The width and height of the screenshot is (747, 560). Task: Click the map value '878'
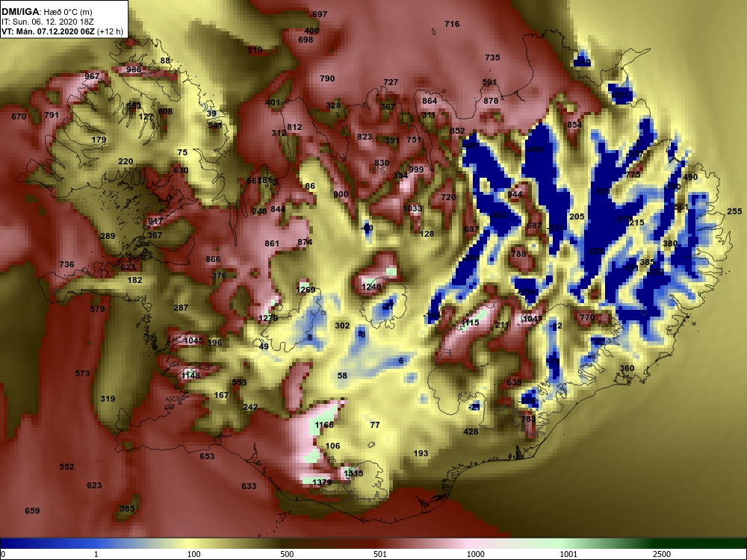pos(491,101)
